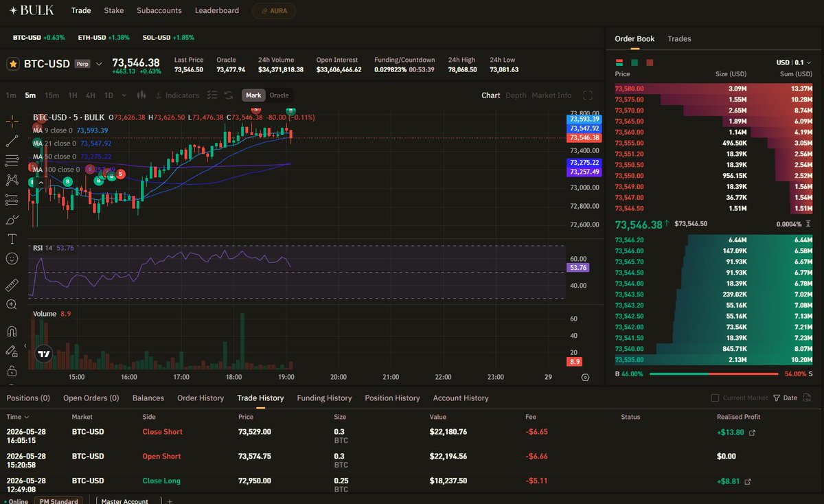Select the SOL-USD ticker

coord(168,37)
